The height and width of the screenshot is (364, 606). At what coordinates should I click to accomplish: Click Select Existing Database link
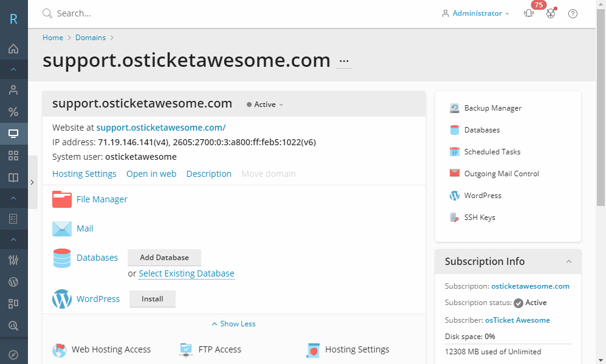click(x=186, y=273)
